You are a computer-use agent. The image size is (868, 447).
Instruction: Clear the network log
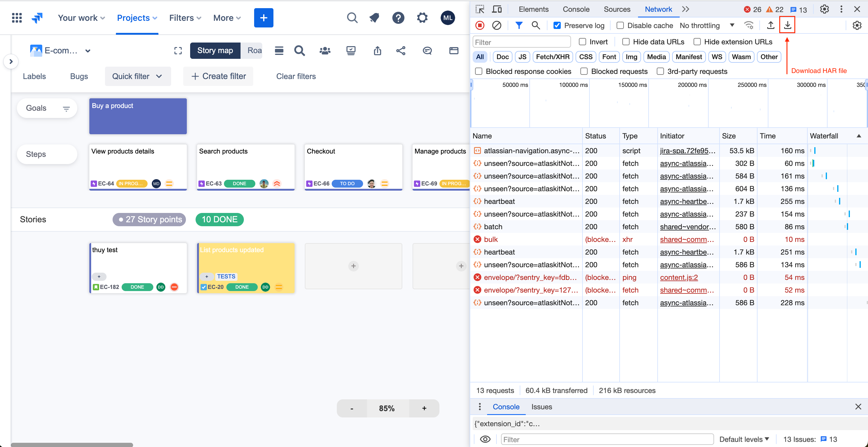coord(496,25)
